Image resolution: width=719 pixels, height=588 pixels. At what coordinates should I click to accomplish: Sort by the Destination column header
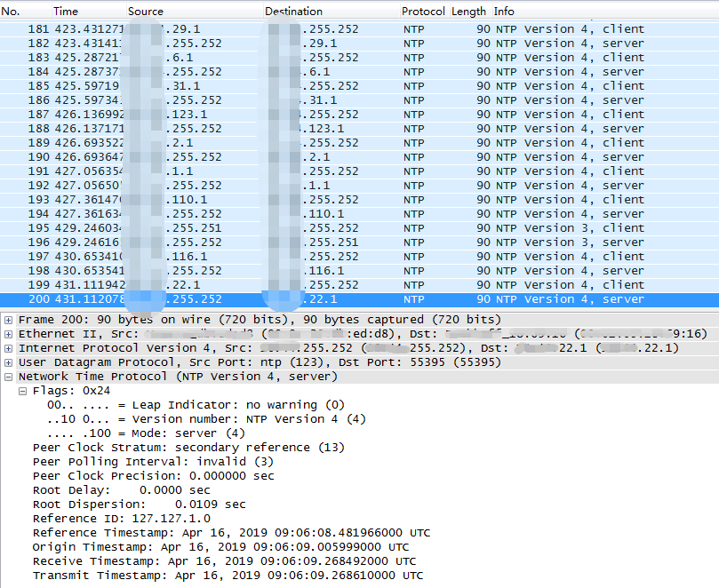coord(332,11)
